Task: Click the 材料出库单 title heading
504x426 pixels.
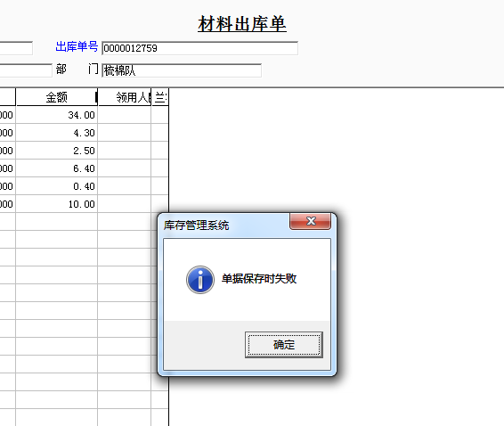Action: pos(242,23)
